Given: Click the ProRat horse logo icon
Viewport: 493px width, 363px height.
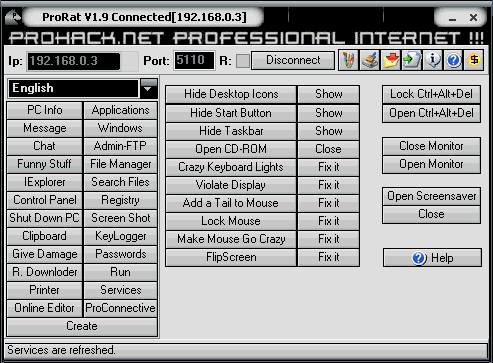Looking at the screenshot, I should 13,17.
